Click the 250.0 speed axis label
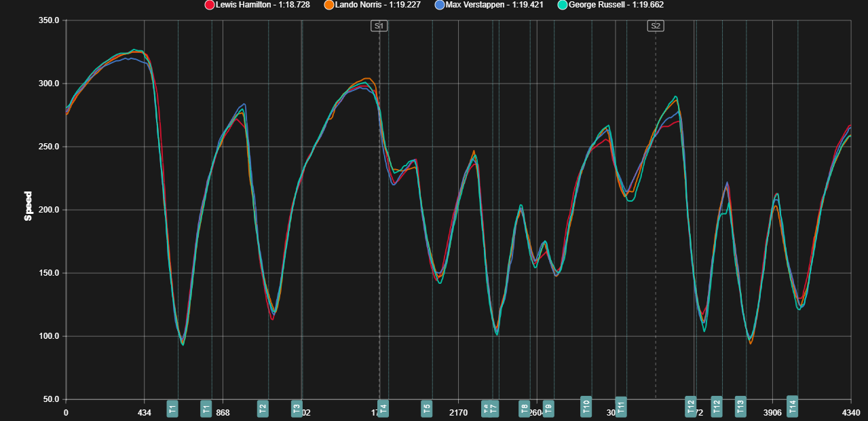868x421 pixels. (50, 147)
